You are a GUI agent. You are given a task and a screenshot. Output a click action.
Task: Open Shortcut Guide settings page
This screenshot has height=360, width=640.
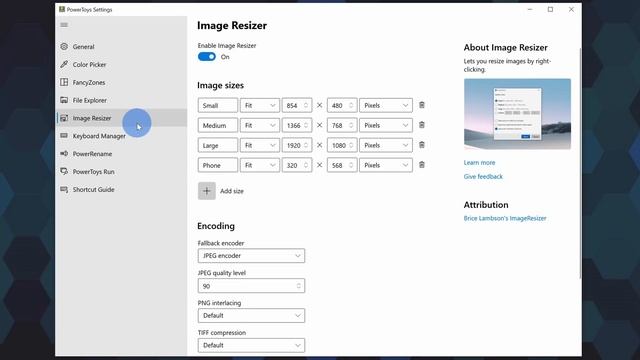point(121,189)
